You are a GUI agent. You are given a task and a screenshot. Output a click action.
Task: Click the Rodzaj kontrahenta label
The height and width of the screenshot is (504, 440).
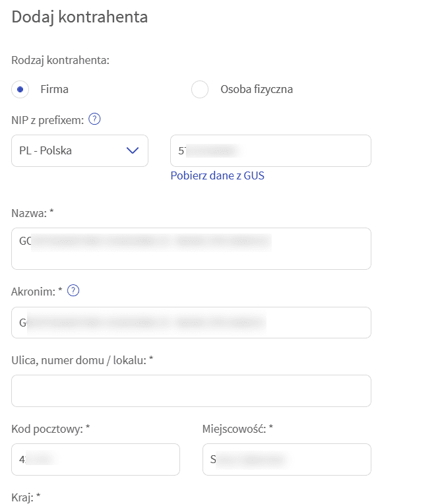pyautogui.click(x=61, y=60)
